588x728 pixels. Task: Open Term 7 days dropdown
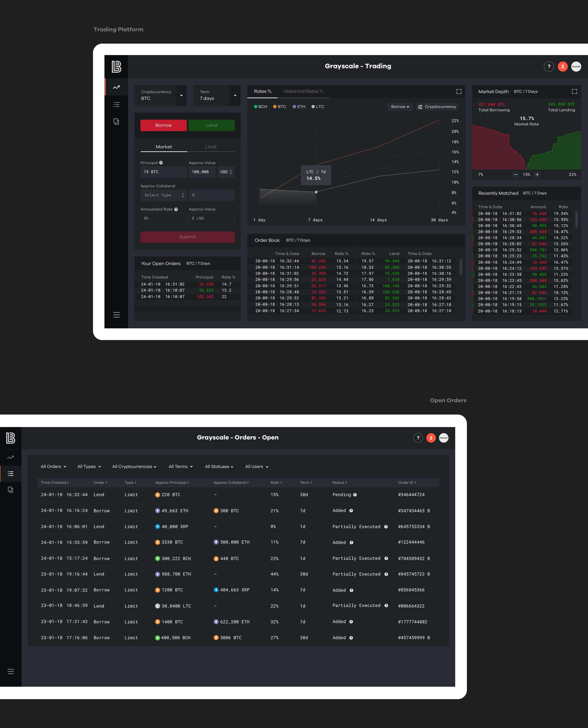click(217, 95)
